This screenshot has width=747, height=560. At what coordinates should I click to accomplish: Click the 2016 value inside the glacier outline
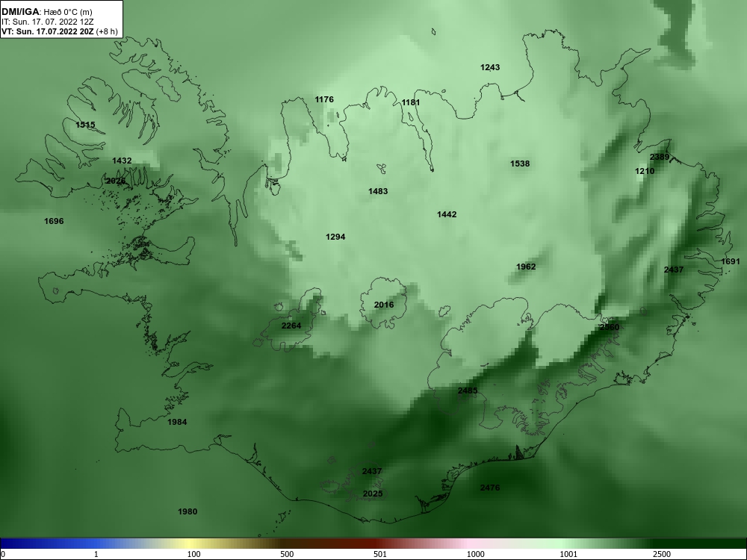[x=384, y=305]
